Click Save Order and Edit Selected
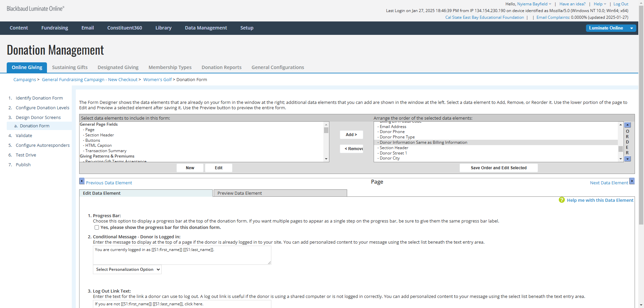The width and height of the screenshot is (644, 308). 498,168
